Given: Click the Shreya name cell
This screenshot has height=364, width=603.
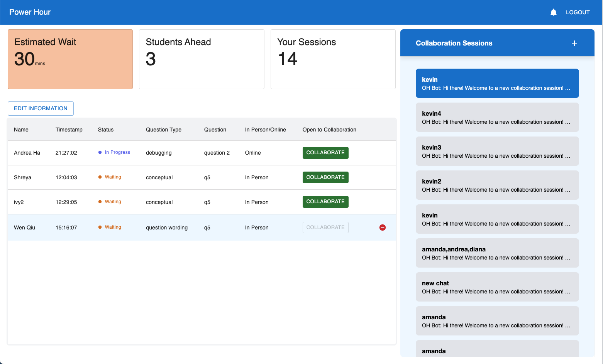Looking at the screenshot, I should click(22, 177).
